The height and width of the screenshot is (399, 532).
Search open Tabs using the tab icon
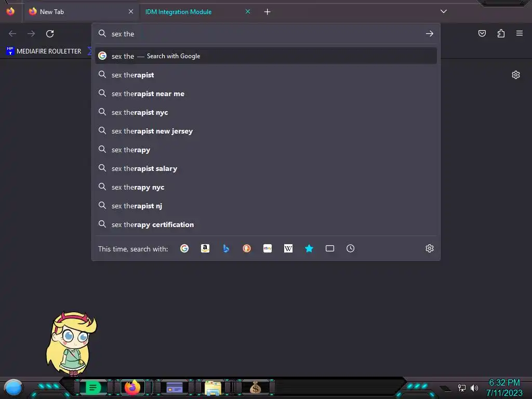330,249
